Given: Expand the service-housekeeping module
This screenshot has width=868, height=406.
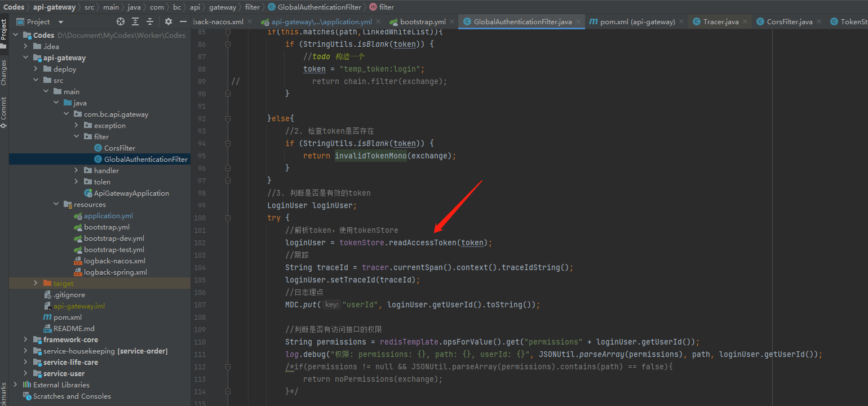Looking at the screenshot, I should pyautogui.click(x=25, y=351).
